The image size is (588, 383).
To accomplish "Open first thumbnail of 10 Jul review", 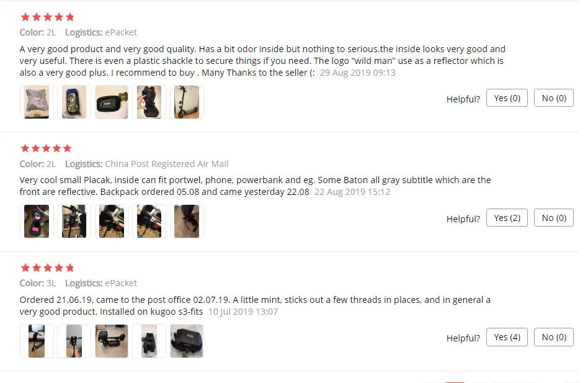I will pos(37,341).
